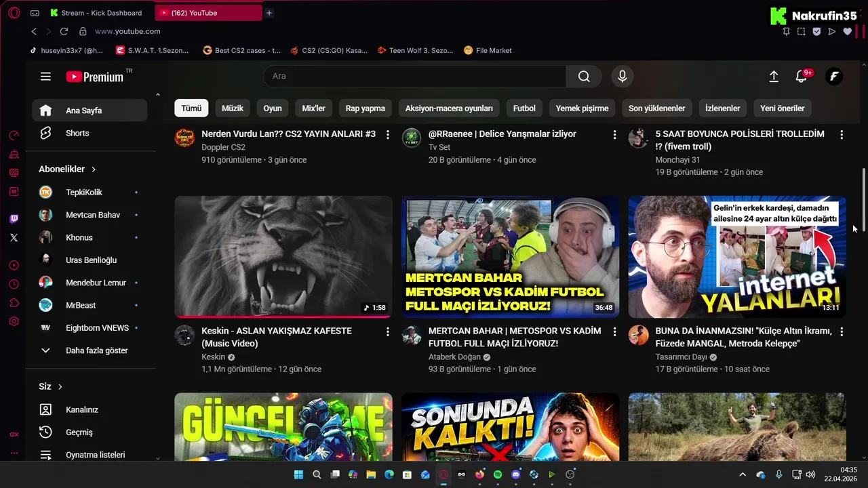Open the Shorts sidebar entry
Image resolution: width=868 pixels, height=488 pixels.
pyautogui.click(x=90, y=134)
